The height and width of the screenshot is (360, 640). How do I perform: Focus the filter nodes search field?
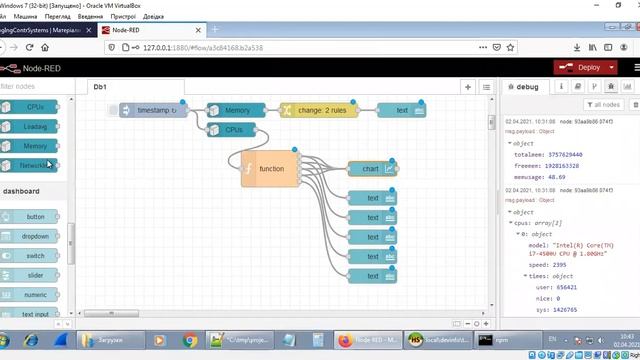click(x=37, y=86)
